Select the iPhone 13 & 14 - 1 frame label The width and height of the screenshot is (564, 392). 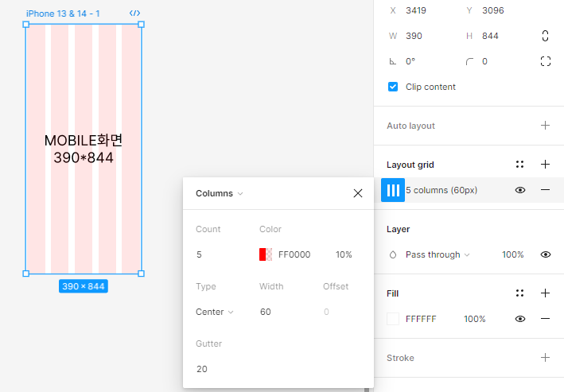[63, 14]
